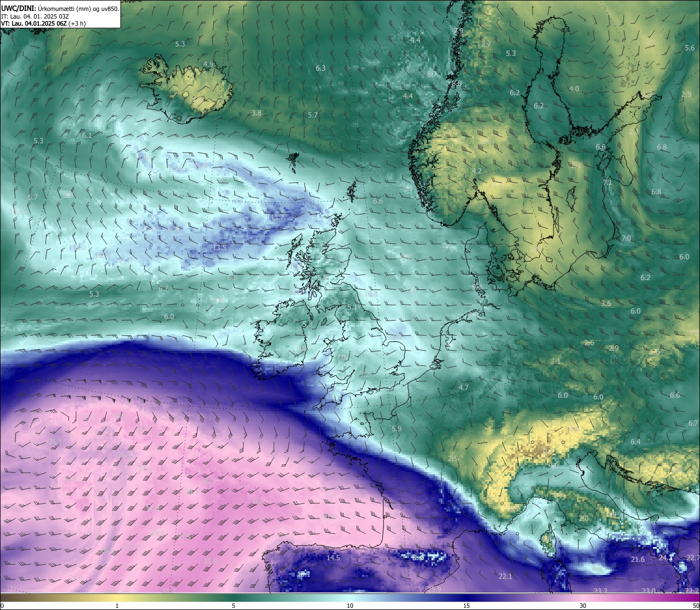Pick the light pink section of the colour scale
The image size is (700, 610).
tap(583, 597)
